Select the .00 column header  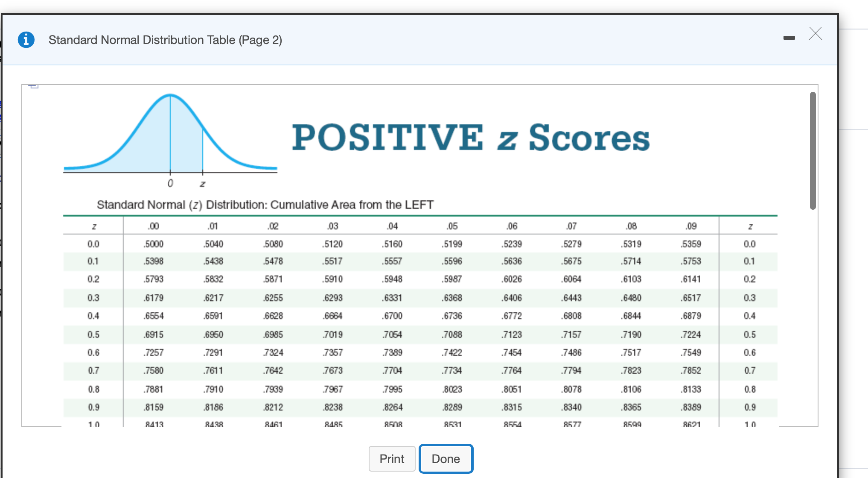[x=154, y=226]
